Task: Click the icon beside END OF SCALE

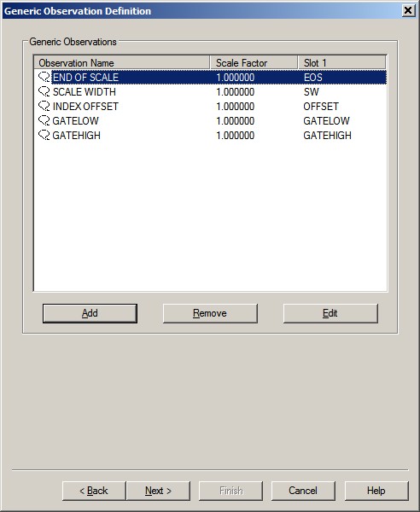Action: coord(44,78)
